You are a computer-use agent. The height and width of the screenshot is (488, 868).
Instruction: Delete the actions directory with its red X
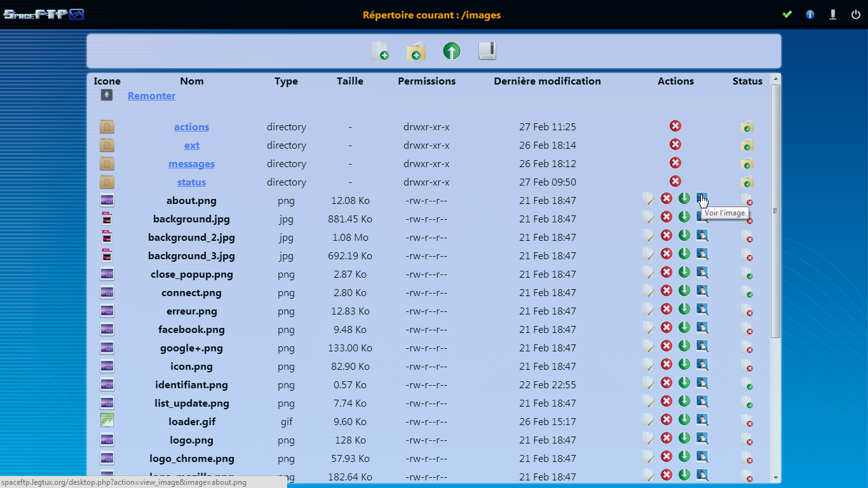pos(675,126)
